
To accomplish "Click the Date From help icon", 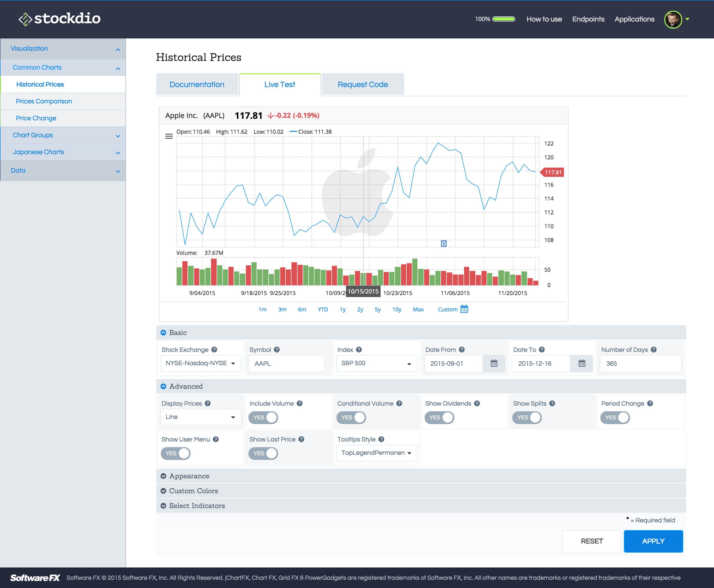I will pyautogui.click(x=462, y=350).
